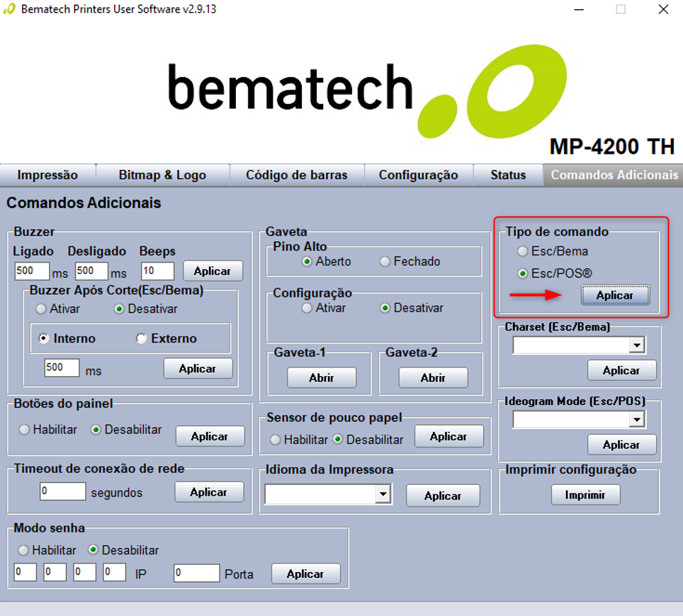This screenshot has width=683, height=616.
Task: Open Gaveta-1 with Abrir button
Action: point(322,377)
